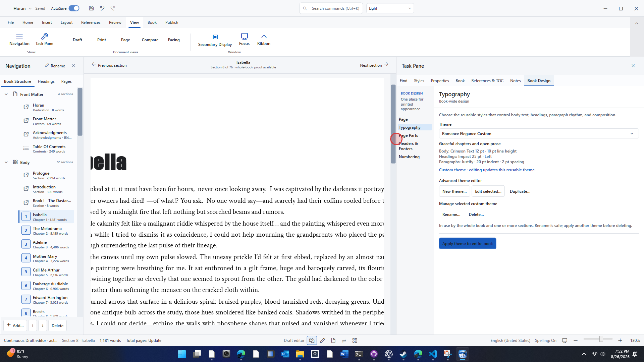Viewport: 644px width, 362px height.
Task: Go to Previous section
Action: click(109, 65)
